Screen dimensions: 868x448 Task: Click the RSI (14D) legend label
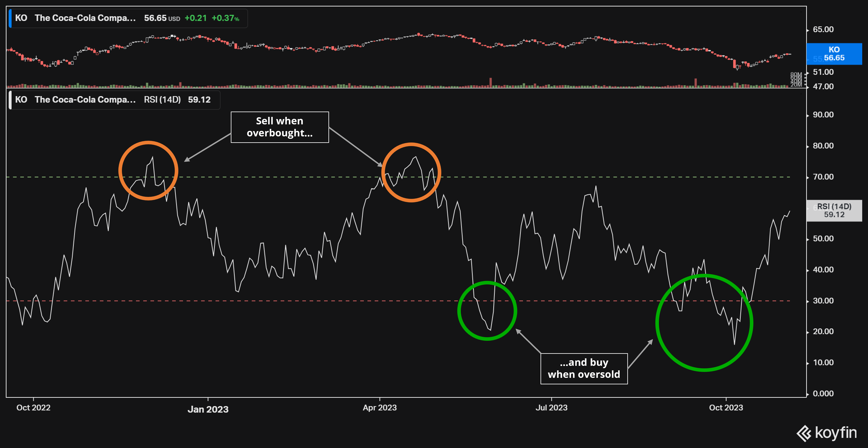click(x=162, y=100)
